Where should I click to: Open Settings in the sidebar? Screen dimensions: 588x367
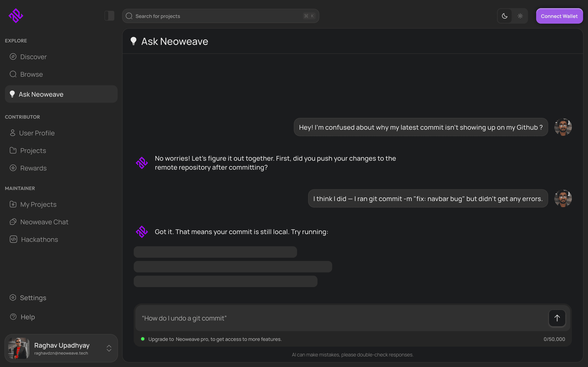coord(33,298)
